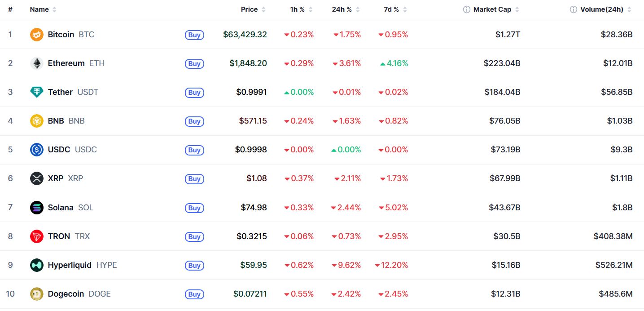Click the TRON red logo icon

click(x=37, y=236)
